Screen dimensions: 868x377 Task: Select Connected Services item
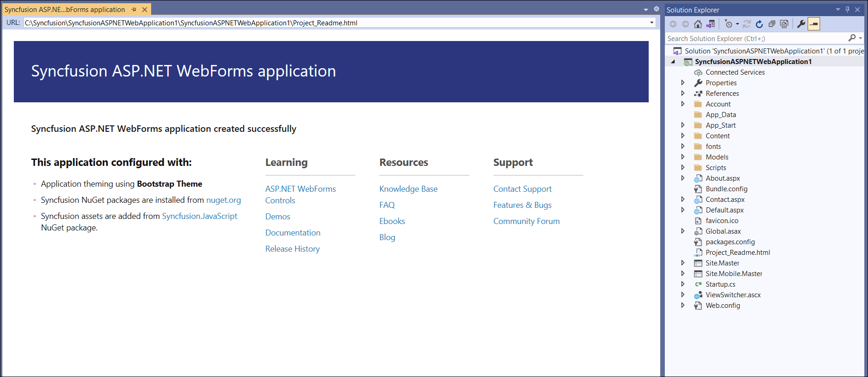(735, 72)
